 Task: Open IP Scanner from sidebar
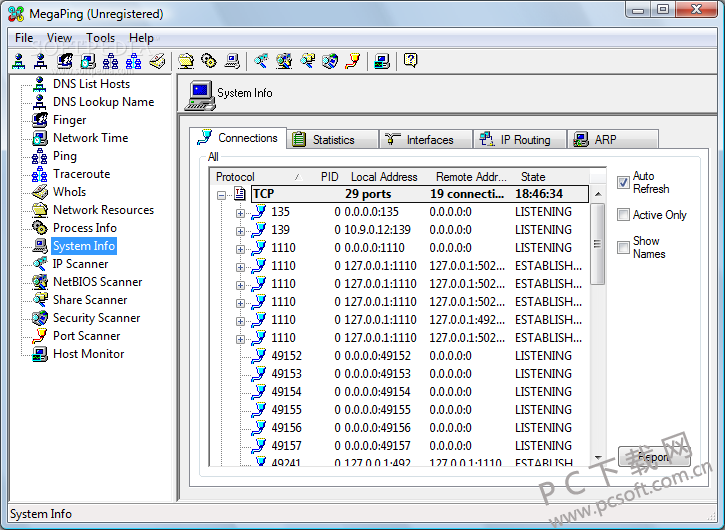pyautogui.click(x=80, y=264)
